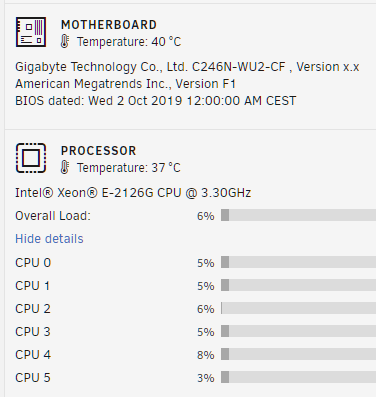Click the BIOS dated line
The height and width of the screenshot is (397, 376).
coord(155,101)
